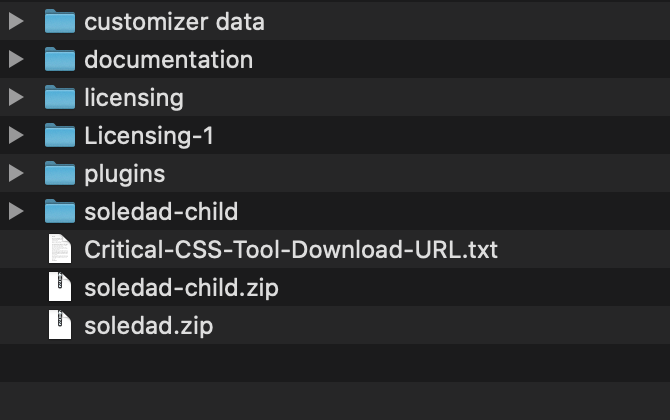The width and height of the screenshot is (670, 420).
Task: Expand the soledad-child folder arrow
Action: point(16,211)
